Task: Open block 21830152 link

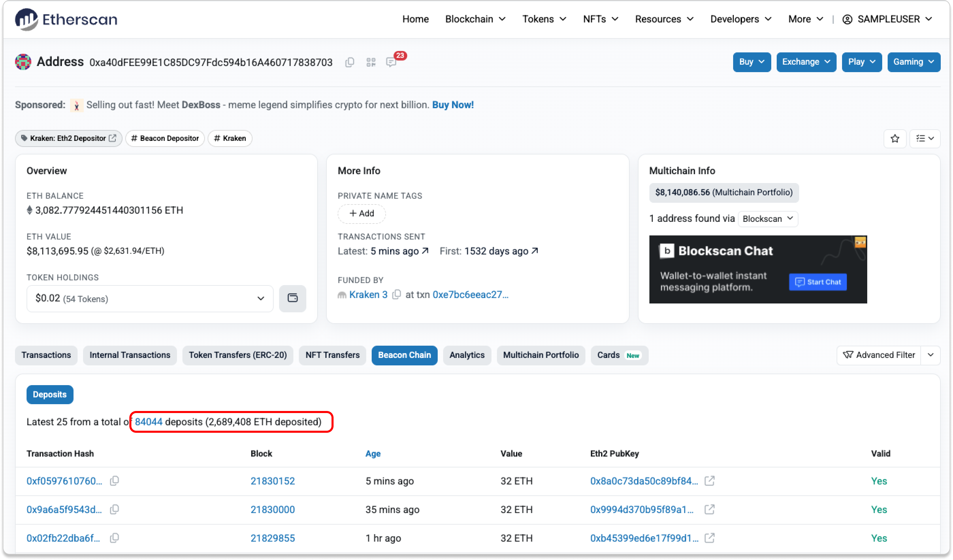Action: [272, 481]
